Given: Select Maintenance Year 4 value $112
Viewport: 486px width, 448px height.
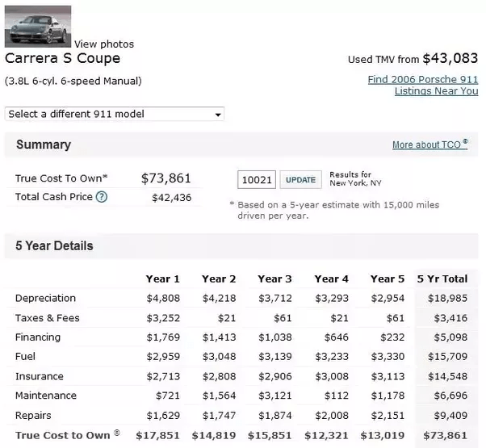Looking at the screenshot, I should click(337, 396).
